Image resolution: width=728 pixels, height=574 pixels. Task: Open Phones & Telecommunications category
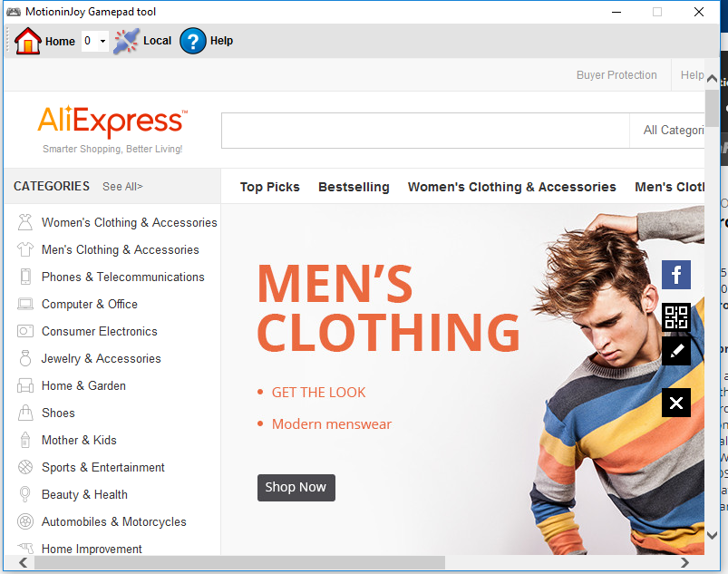pos(123,277)
